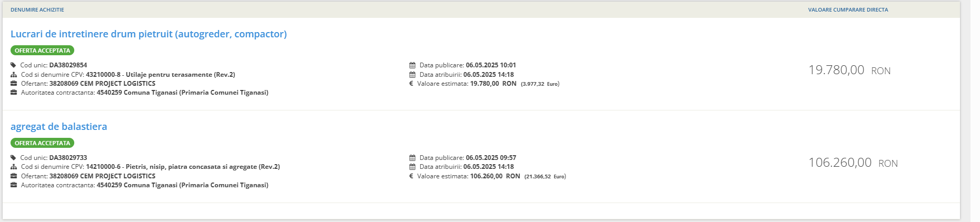The width and height of the screenshot is (980, 222).
Task: Click the euro icon by Valoare estimata 106.260,00
Action: [x=411, y=176]
